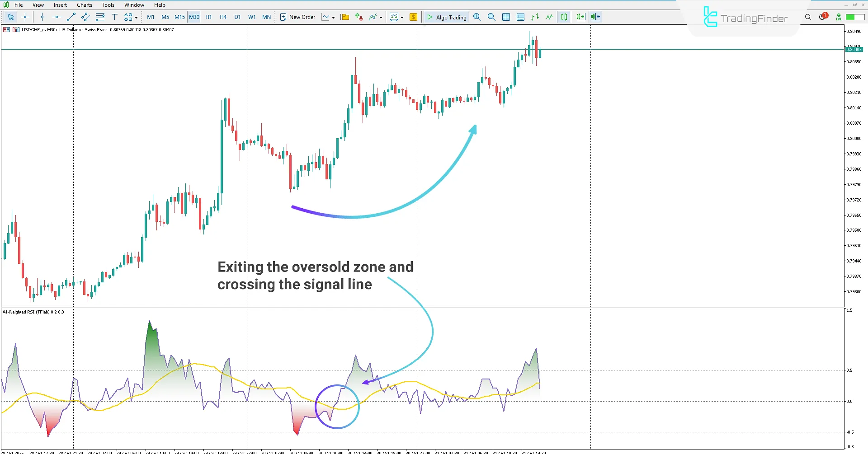Enable chart auto-scroll
The width and height of the screenshot is (868, 454).
(x=580, y=17)
